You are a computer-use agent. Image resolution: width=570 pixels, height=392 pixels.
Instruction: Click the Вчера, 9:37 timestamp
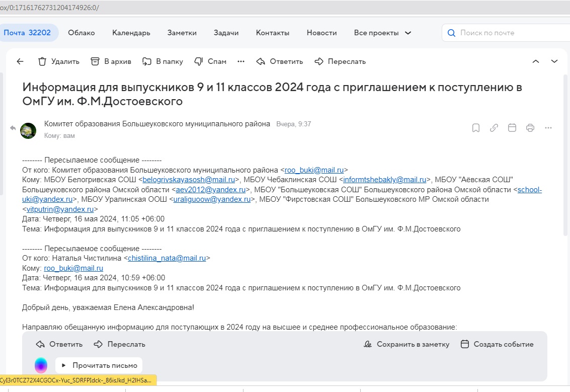294,124
